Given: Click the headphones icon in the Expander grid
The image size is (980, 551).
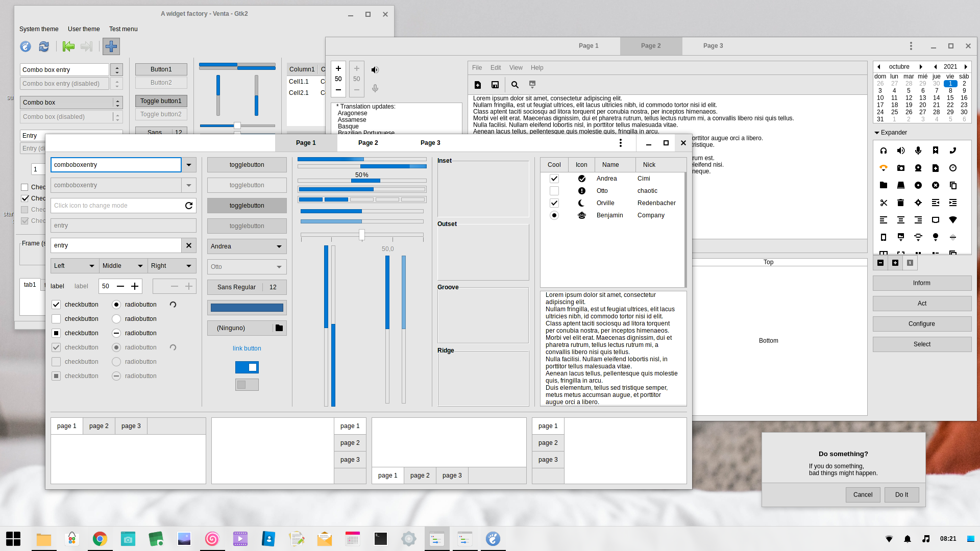Looking at the screenshot, I should pyautogui.click(x=884, y=151).
